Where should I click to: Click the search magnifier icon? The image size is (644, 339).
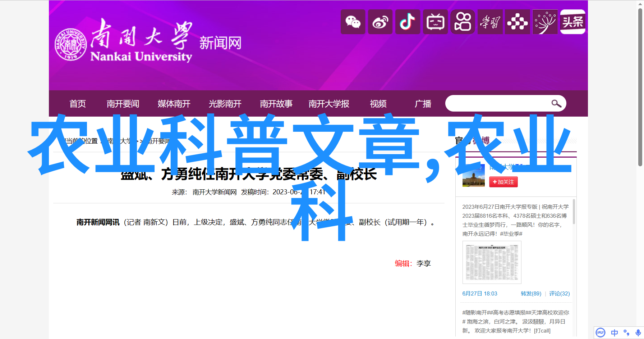click(x=556, y=104)
